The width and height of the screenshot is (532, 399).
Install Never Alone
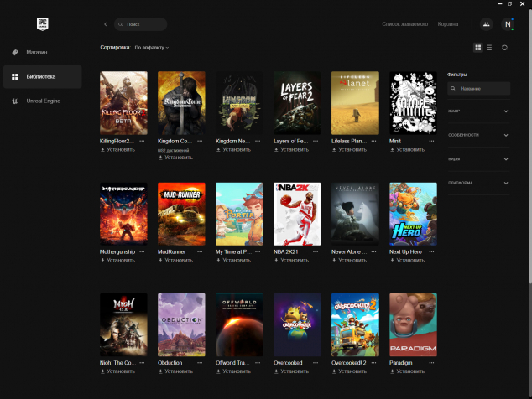pyautogui.click(x=349, y=261)
